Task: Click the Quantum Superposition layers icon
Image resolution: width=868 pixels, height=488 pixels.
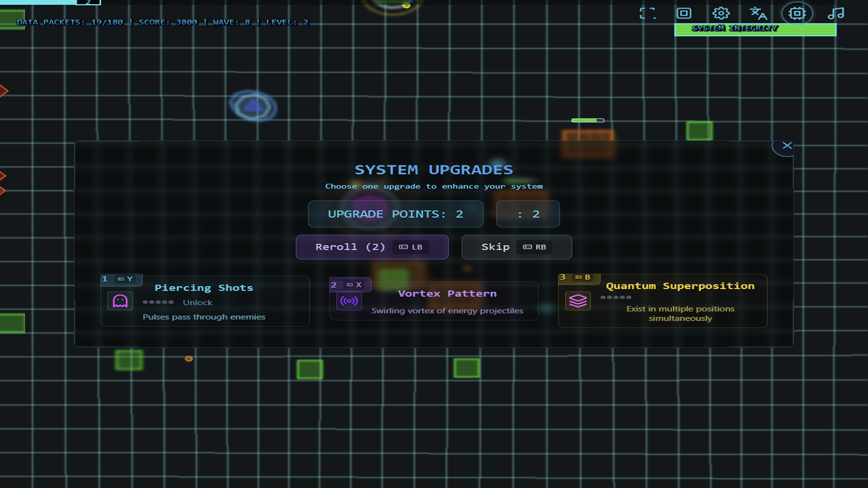Action: [x=578, y=300]
